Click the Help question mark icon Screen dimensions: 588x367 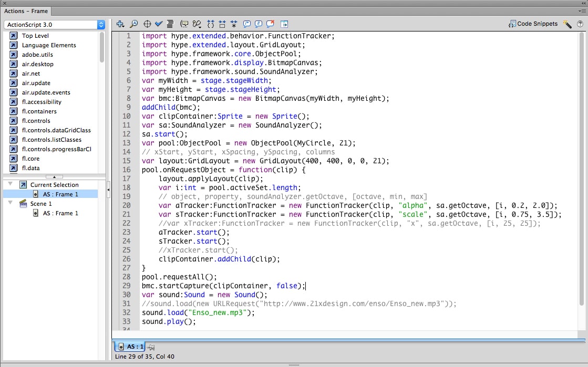(580, 24)
